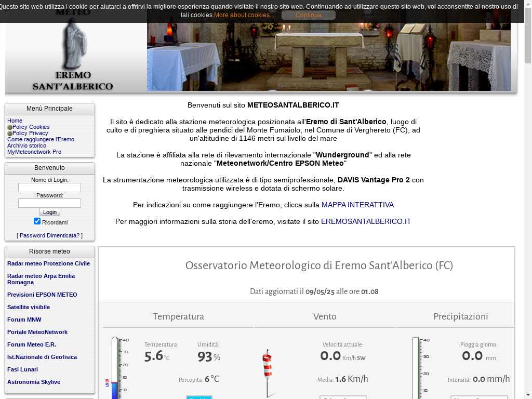Open Forum MNW link
The height and width of the screenshot is (399, 532).
pyautogui.click(x=24, y=320)
